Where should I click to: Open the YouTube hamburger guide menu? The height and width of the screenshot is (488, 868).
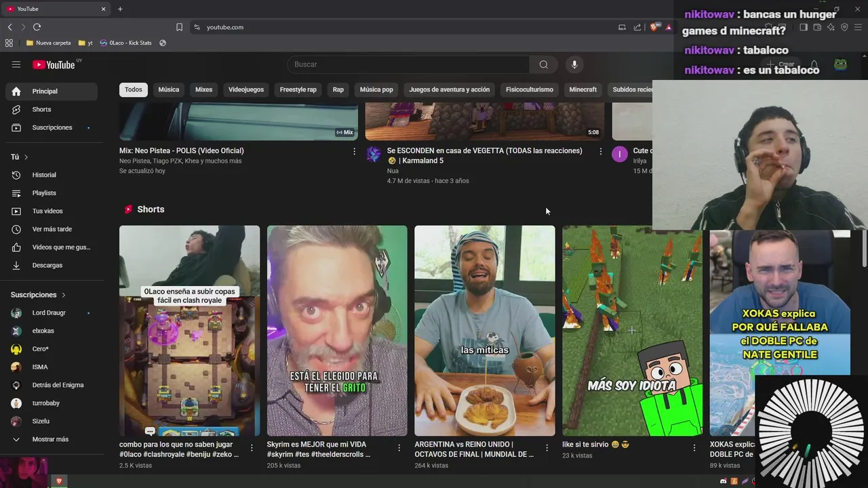point(16,64)
